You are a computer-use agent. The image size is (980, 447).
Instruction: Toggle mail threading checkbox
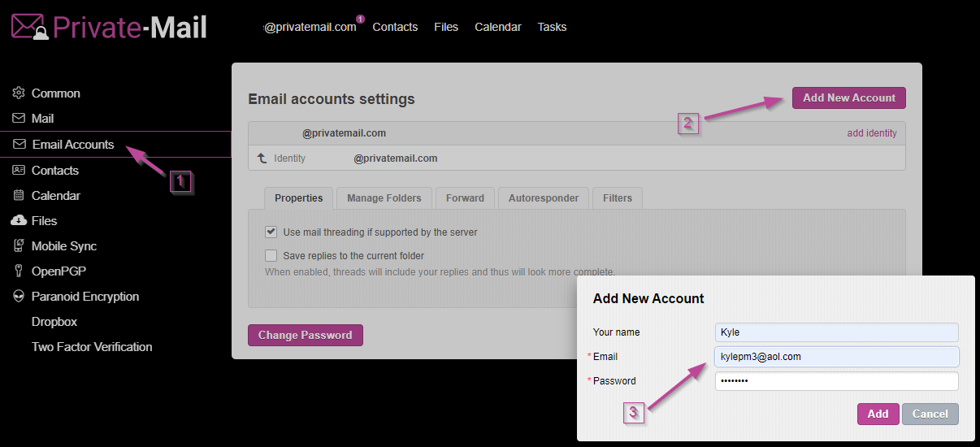[271, 232]
